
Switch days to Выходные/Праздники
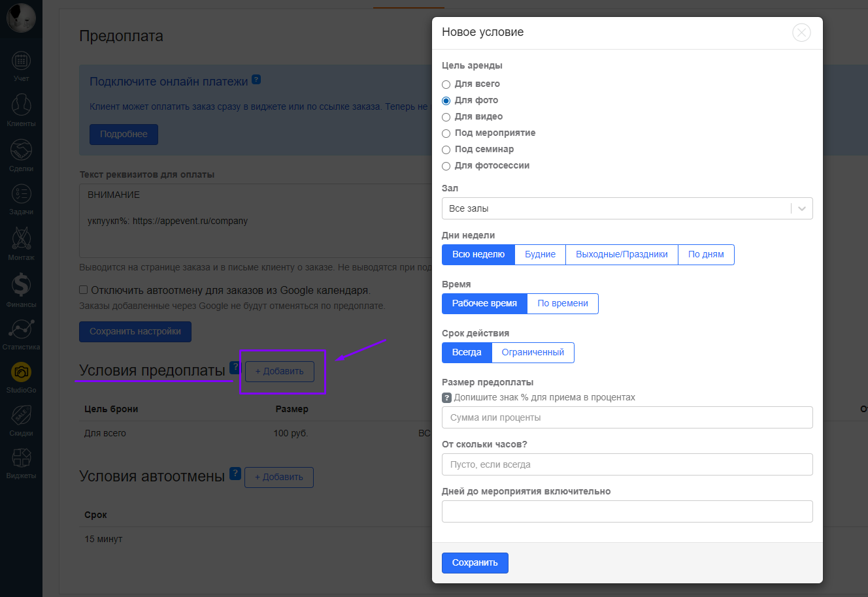pyautogui.click(x=622, y=255)
